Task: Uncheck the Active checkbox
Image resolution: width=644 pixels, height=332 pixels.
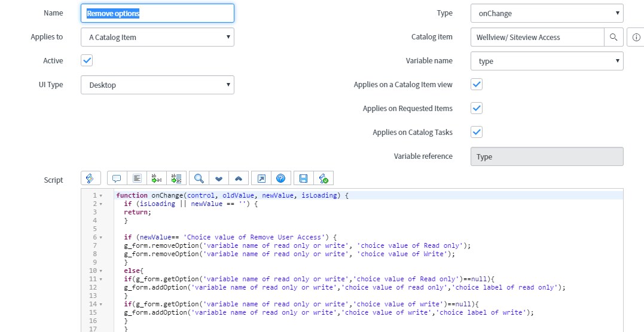Action: point(87,60)
